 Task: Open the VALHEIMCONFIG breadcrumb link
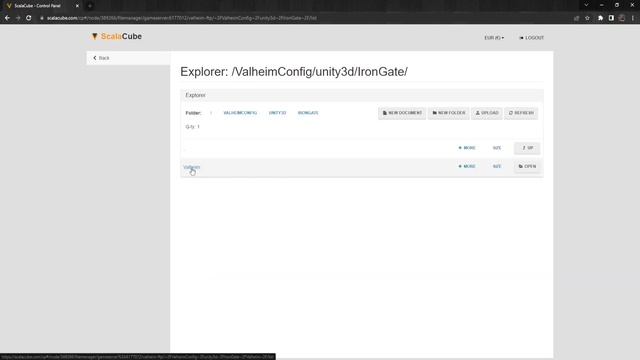tap(240, 113)
